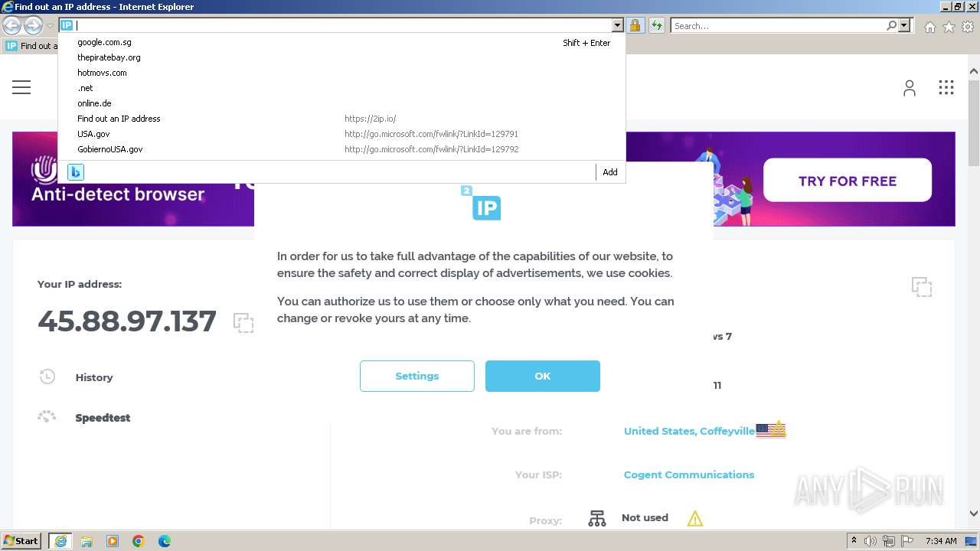Click inside the empty address bar field
Screen dimensions: 980x551
tap(344, 25)
